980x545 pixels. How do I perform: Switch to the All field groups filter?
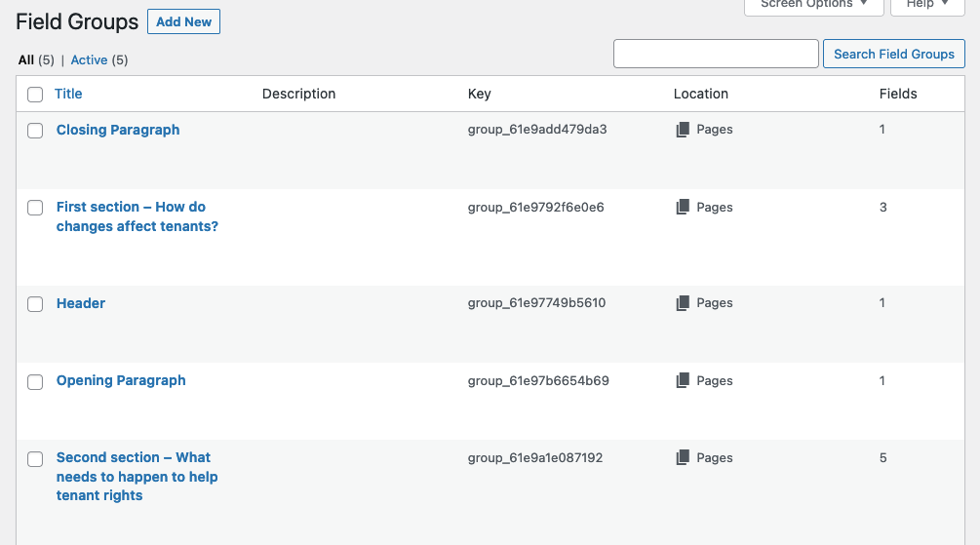[26, 60]
